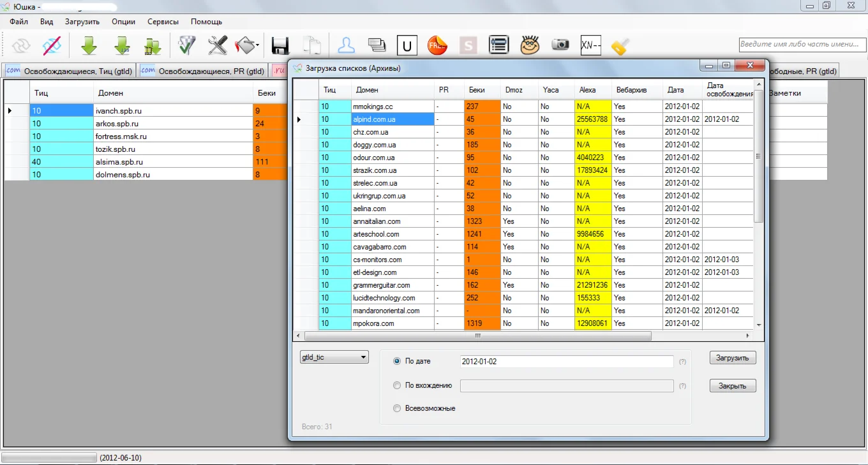
Task: Click the blue user silhouette icon
Action: coord(346,45)
